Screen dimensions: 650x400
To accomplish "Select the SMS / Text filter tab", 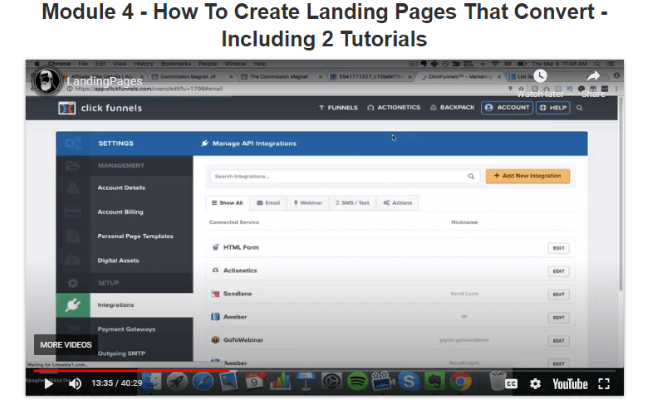I will [x=352, y=203].
